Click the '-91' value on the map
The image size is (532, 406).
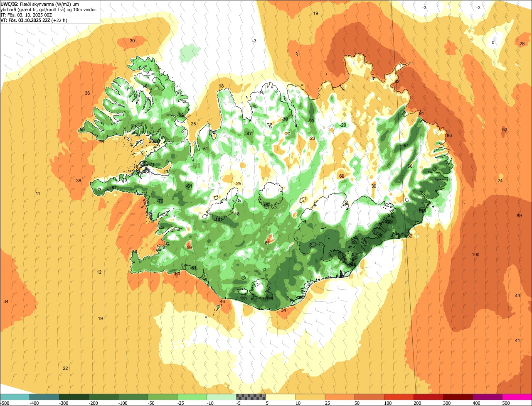tap(405, 145)
